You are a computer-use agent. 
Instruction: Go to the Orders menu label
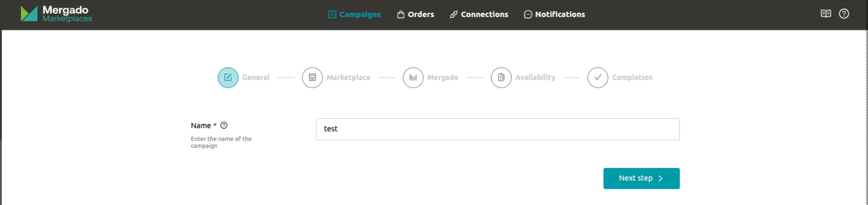click(421, 14)
